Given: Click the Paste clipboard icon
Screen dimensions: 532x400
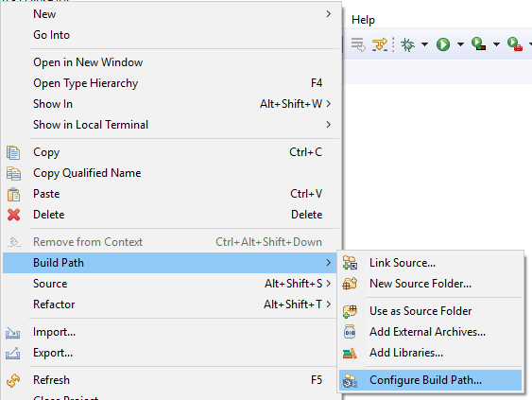Looking at the screenshot, I should (x=13, y=194).
